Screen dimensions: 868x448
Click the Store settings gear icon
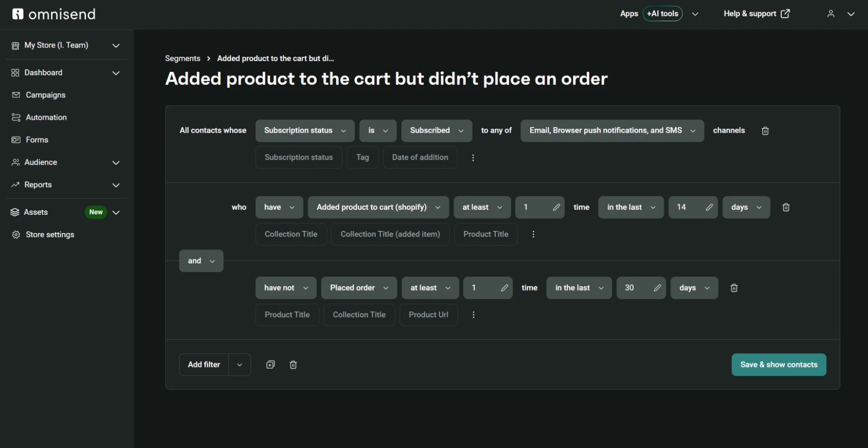[x=16, y=234]
